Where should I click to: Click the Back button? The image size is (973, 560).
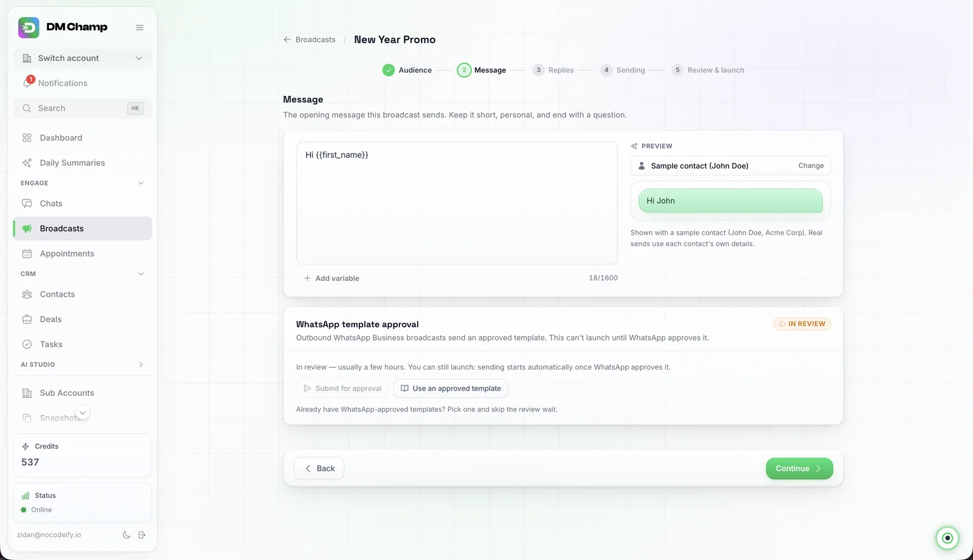(x=319, y=469)
